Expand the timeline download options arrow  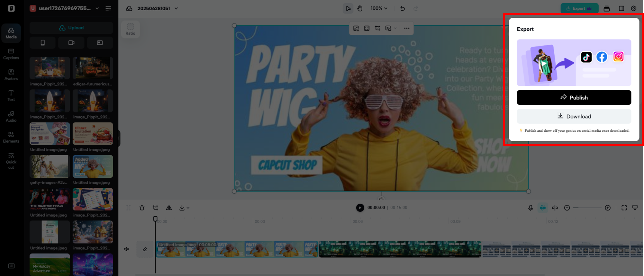(x=188, y=208)
